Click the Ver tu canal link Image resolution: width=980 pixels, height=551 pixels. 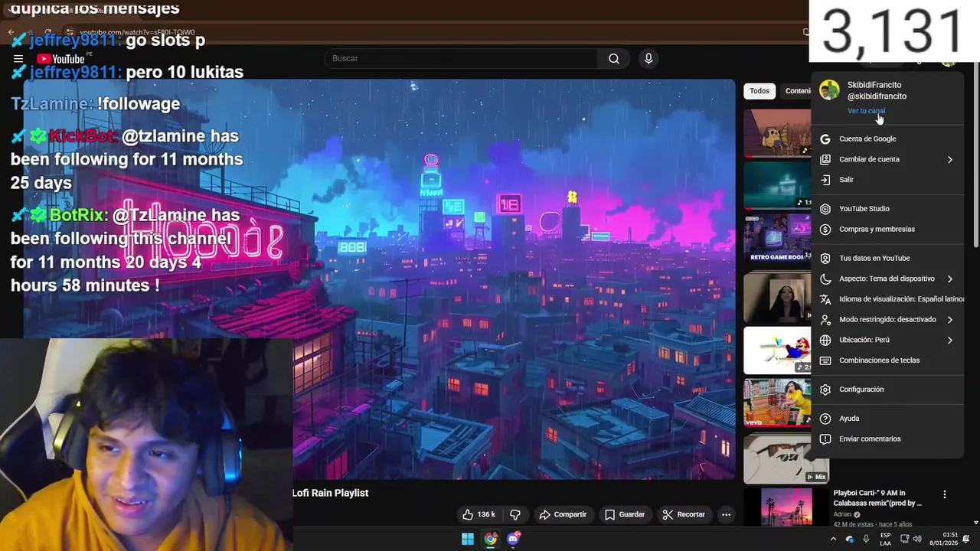click(x=866, y=111)
